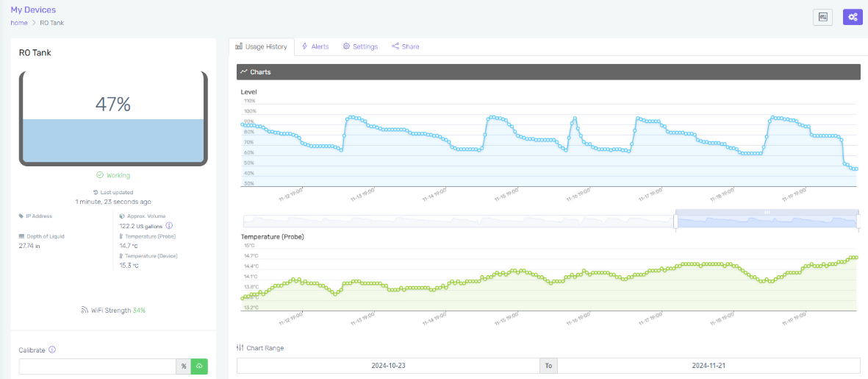Click the right handle of chart range selector

pos(858,221)
